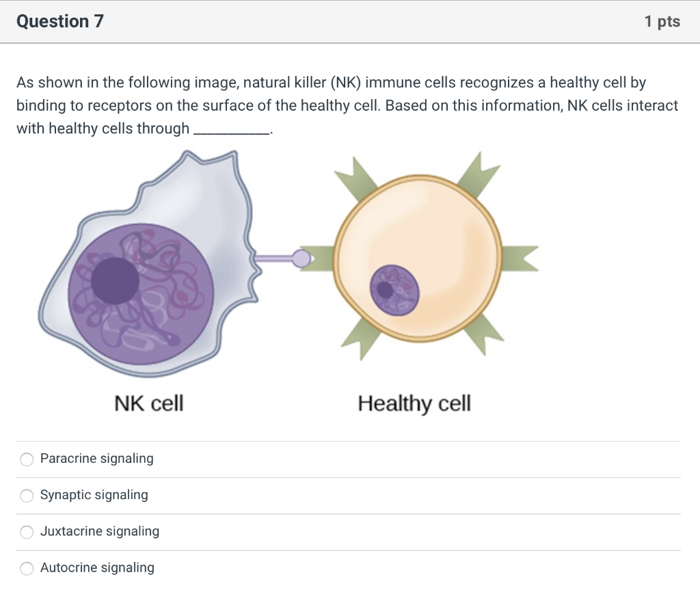Viewport: 700px width, 605px height.
Task: Select the Autocrine signaling radio button
Action: click(26, 568)
